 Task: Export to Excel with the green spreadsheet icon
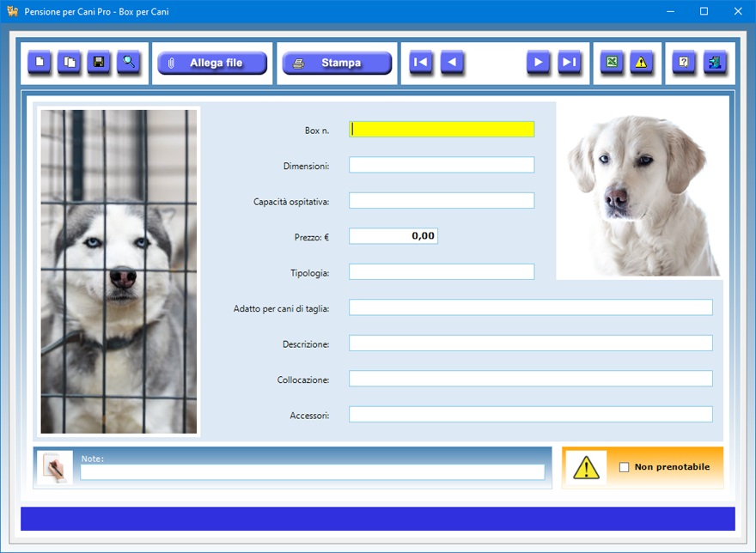[612, 62]
